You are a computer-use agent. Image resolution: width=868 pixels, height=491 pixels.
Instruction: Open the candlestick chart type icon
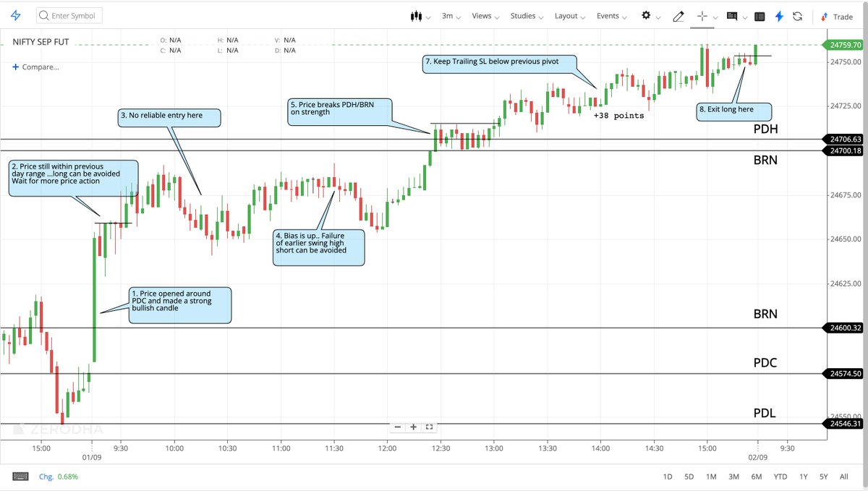pyautogui.click(x=416, y=16)
